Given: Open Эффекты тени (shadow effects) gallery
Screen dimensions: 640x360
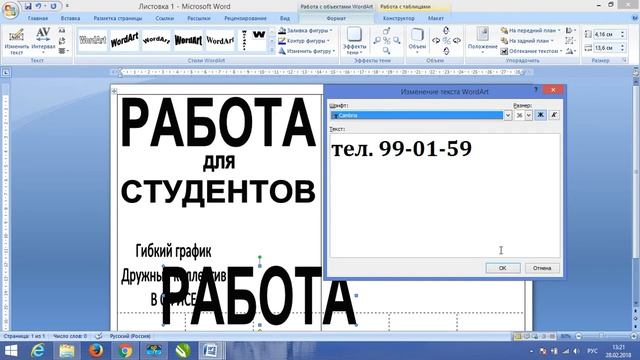Looking at the screenshot, I should coord(354,41).
